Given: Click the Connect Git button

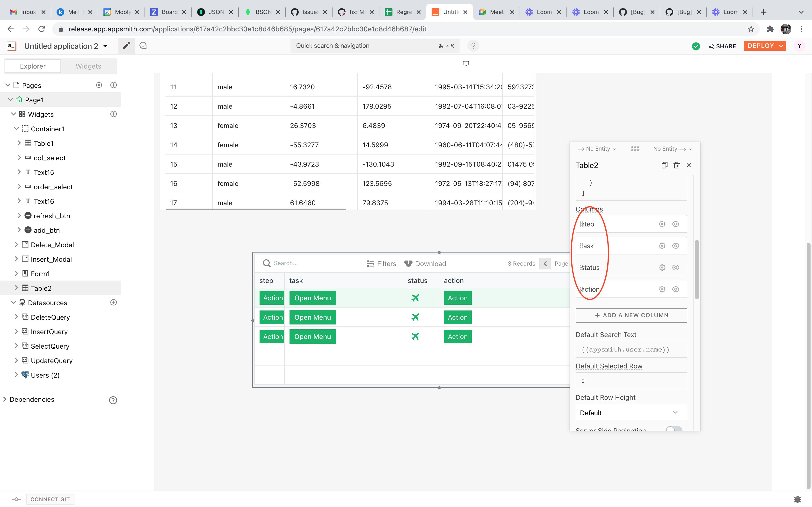Looking at the screenshot, I should pyautogui.click(x=50, y=499).
